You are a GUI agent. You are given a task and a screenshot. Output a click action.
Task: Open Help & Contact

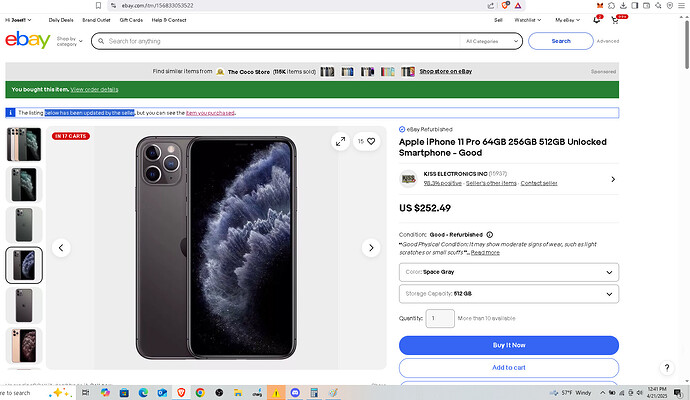(169, 20)
